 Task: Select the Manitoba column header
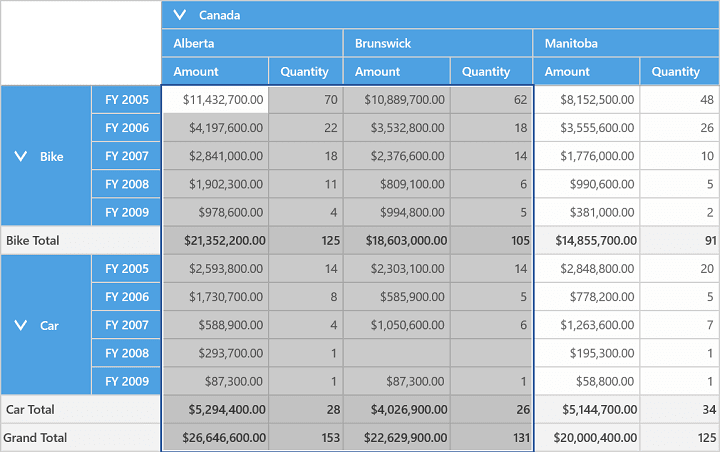(x=626, y=43)
